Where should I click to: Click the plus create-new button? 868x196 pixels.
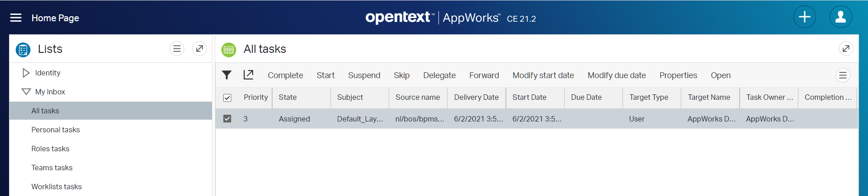point(804,17)
